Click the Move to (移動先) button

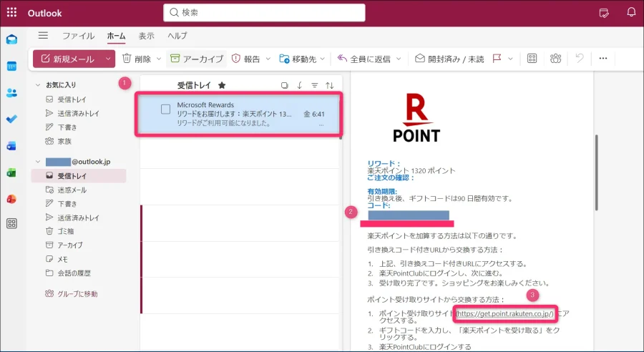pos(298,59)
